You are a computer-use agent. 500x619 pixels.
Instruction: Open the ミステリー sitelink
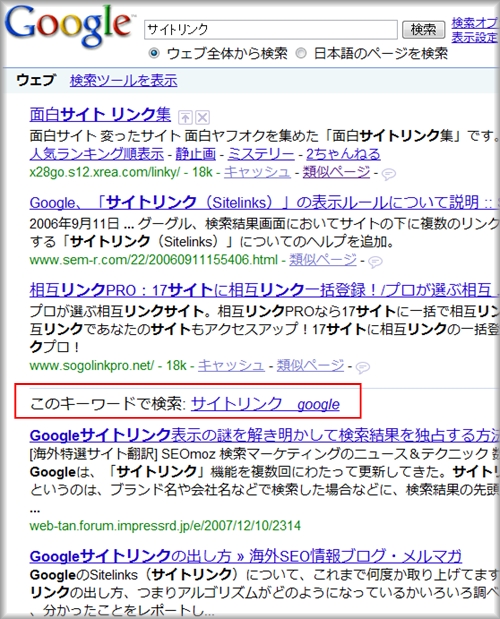coord(261,154)
